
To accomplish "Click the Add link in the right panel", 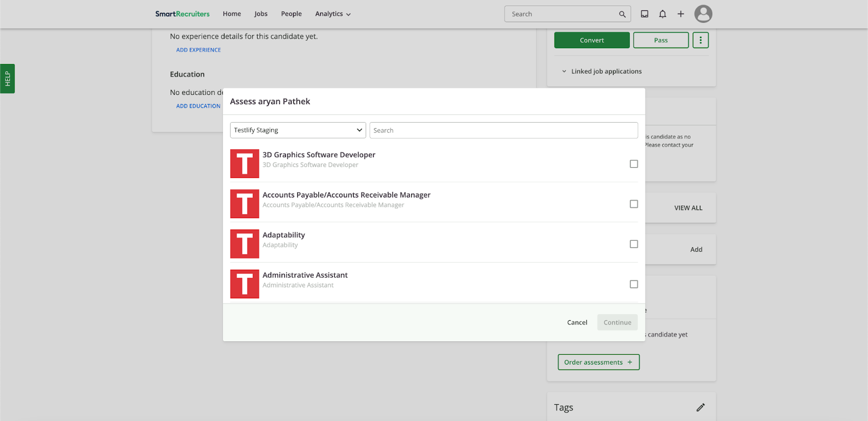I will click(x=696, y=250).
